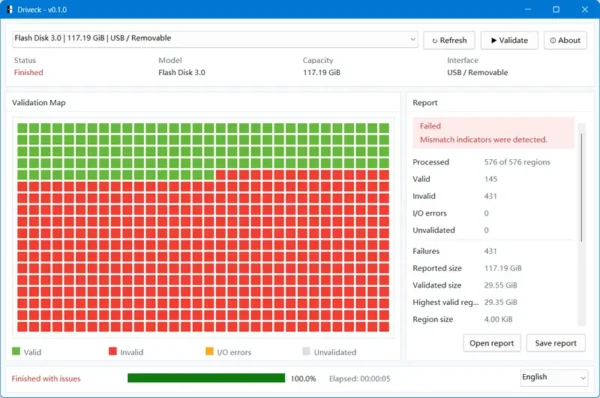Click the first green region in the validation map
The width and height of the screenshot is (600, 398).
tap(22, 128)
